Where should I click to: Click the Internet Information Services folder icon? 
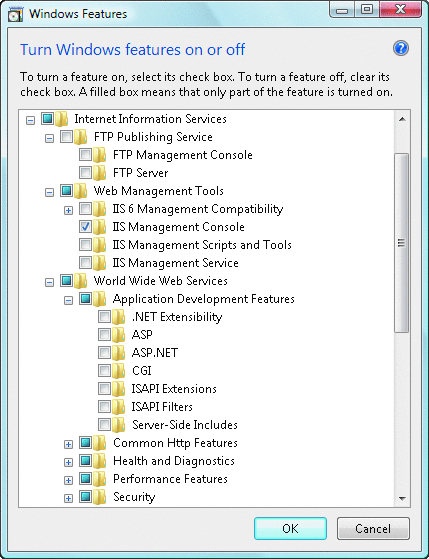61,119
